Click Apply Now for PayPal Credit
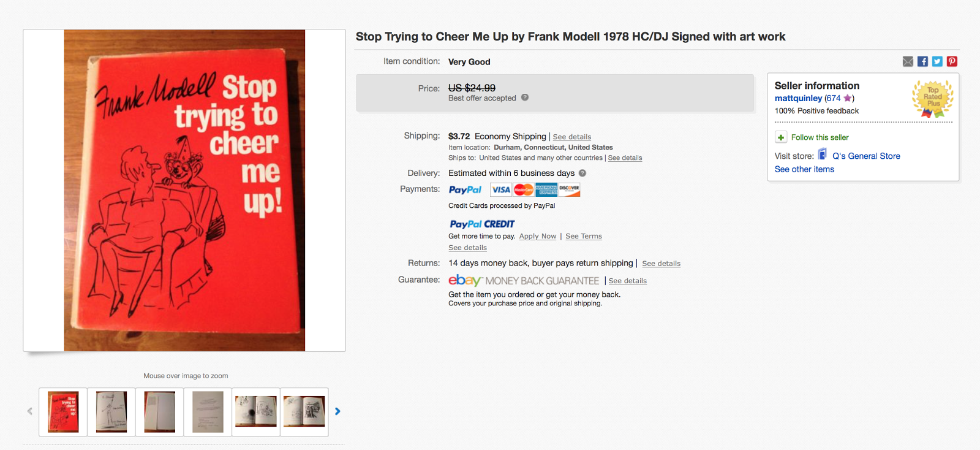Screen dimensions: 980x450 coord(538,236)
